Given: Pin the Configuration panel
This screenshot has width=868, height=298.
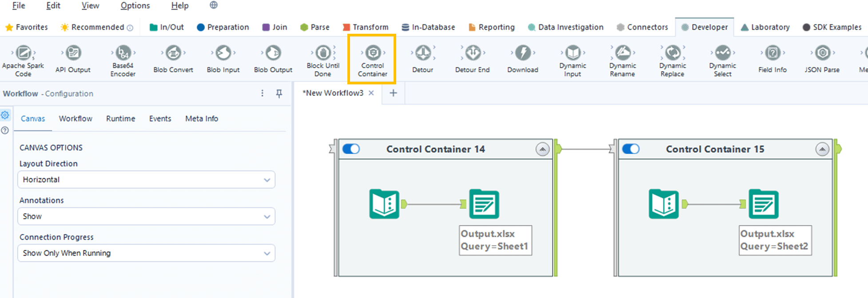Looking at the screenshot, I should tap(279, 93).
